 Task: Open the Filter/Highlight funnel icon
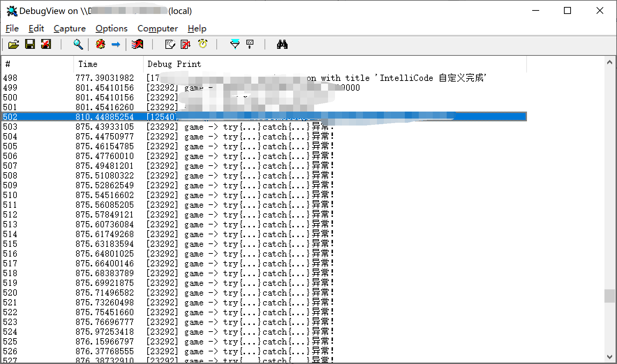pos(235,44)
